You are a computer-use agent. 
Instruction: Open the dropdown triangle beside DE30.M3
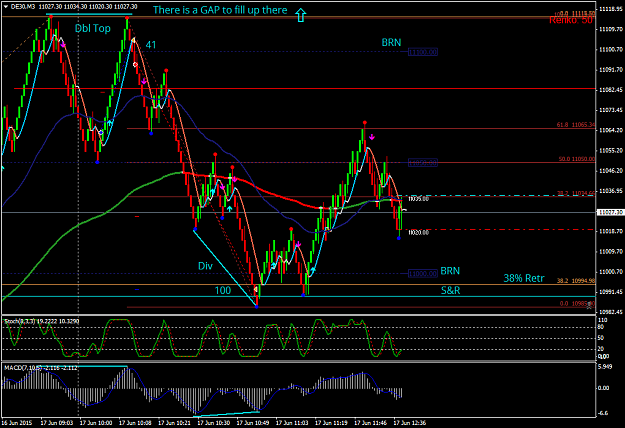point(6,7)
